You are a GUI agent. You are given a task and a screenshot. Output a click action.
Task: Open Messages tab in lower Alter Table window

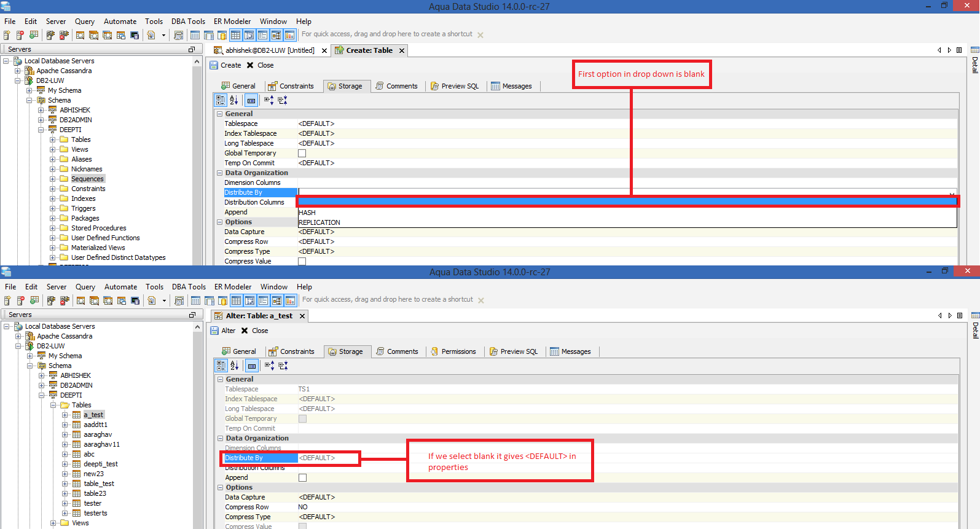click(570, 352)
